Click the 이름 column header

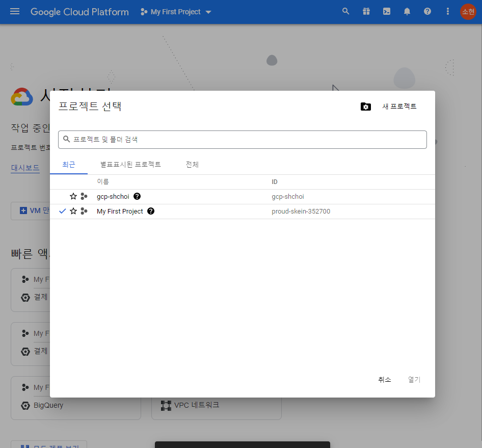pyautogui.click(x=103, y=182)
